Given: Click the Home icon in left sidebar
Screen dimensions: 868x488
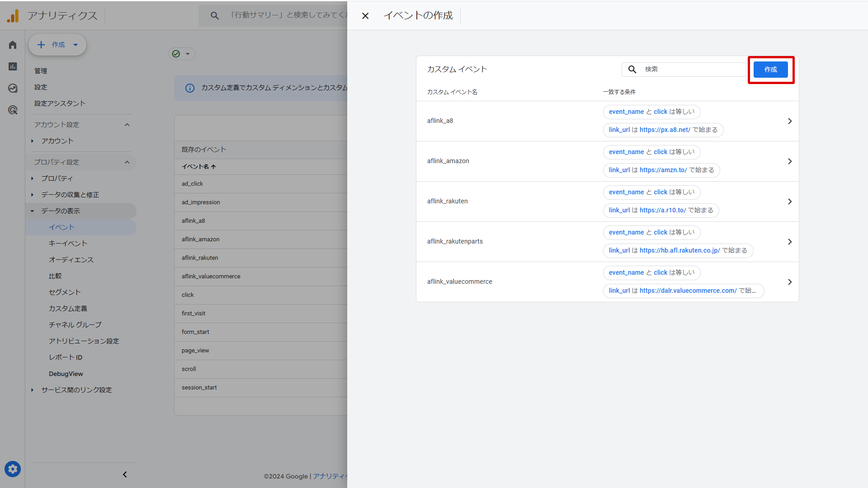Looking at the screenshot, I should [x=13, y=45].
